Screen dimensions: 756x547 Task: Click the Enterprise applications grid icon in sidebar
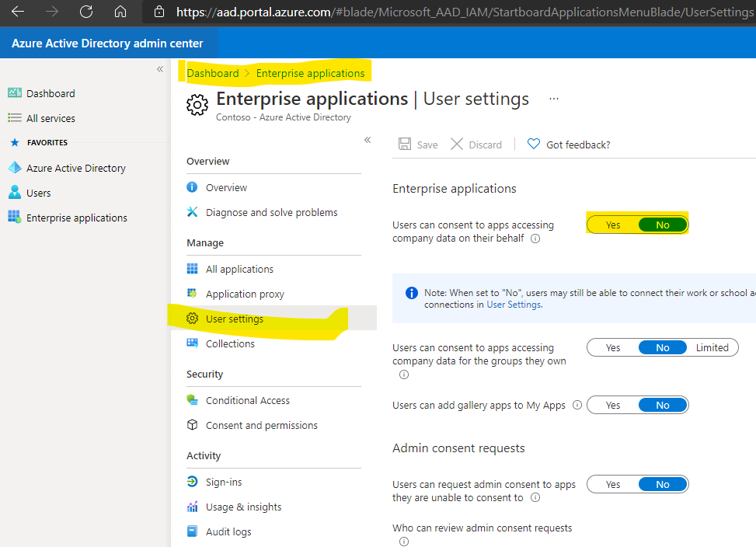pyautogui.click(x=15, y=218)
